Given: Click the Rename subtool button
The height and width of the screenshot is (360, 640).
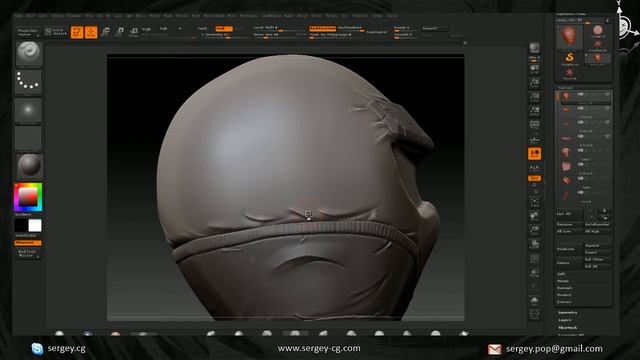Looking at the screenshot, I should (x=569, y=224).
